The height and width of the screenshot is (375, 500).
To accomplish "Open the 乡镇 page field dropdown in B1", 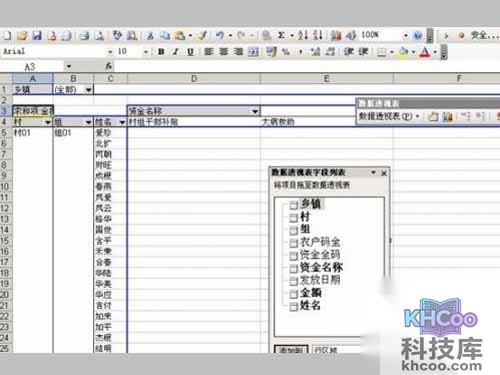I will (x=88, y=90).
